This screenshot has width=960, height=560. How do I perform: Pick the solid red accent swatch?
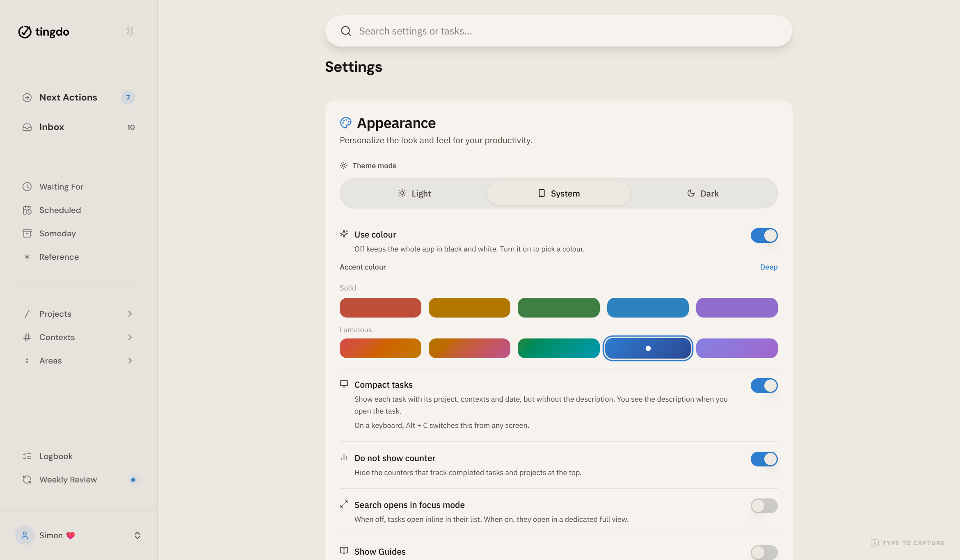(x=380, y=308)
